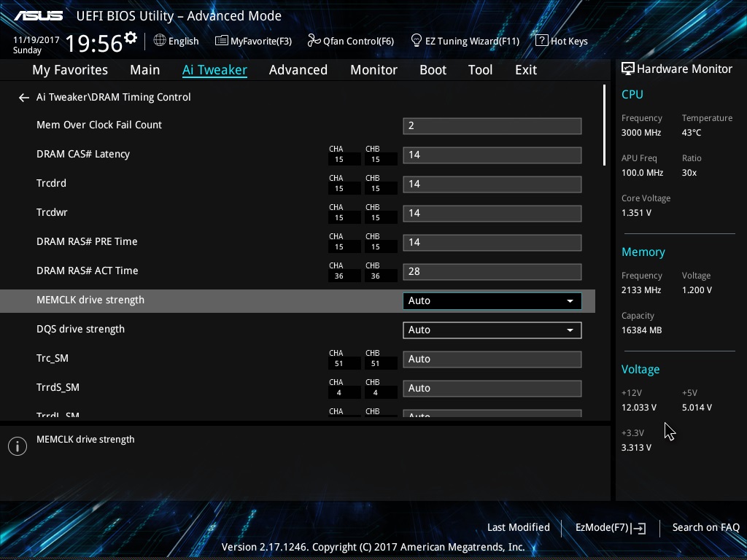Click the 19:56 clock display

coord(94,43)
